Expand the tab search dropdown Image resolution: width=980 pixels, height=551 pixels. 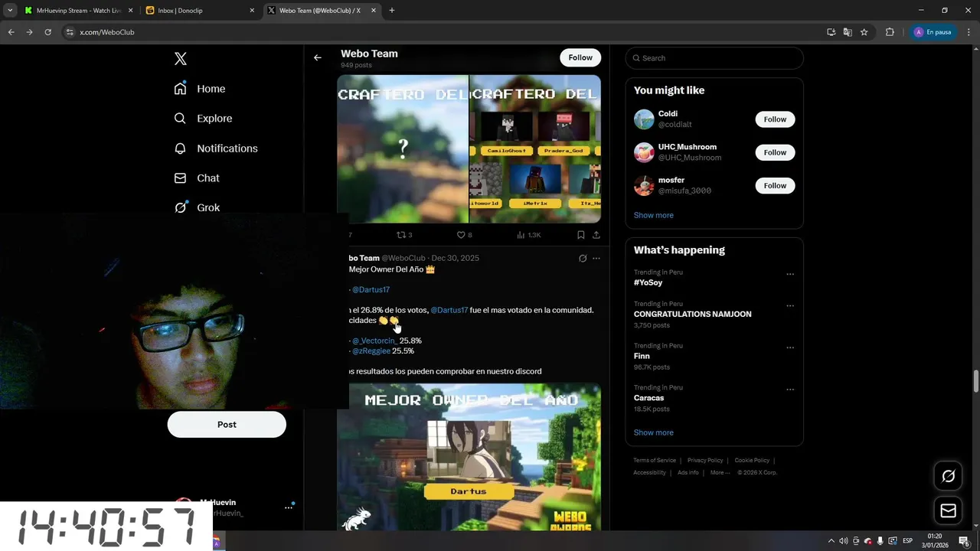tap(10, 11)
